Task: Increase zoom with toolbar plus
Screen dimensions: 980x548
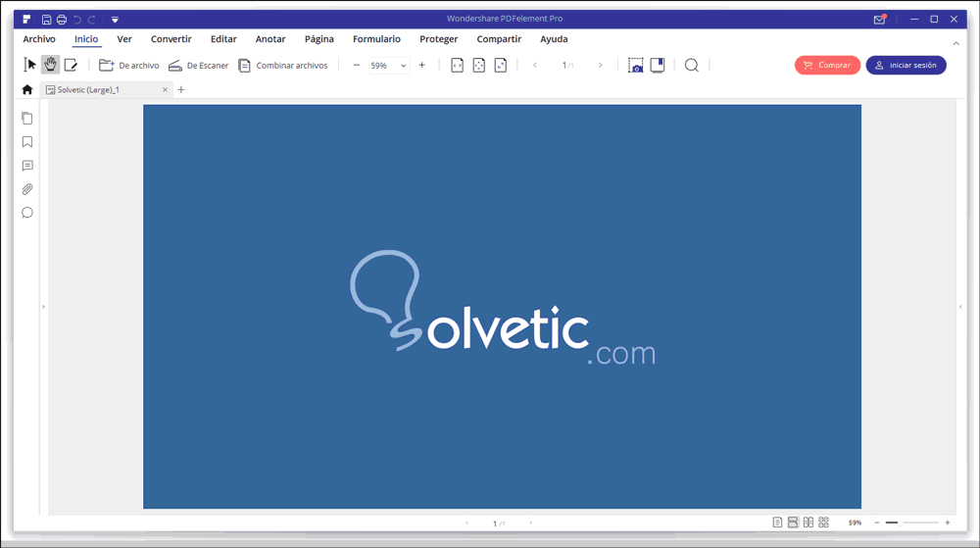Action: coord(421,65)
